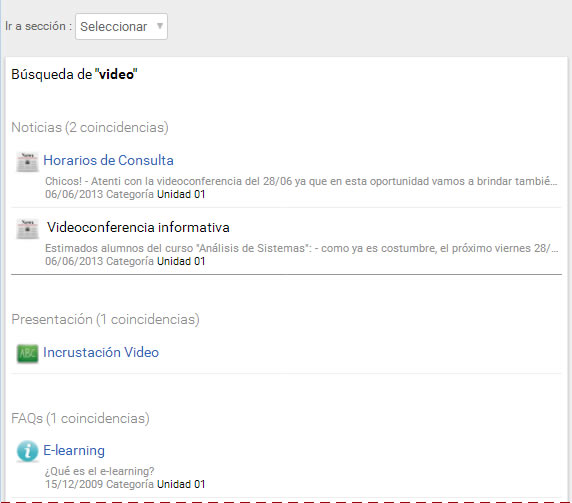Viewport: 572px width, 503px height.
Task: Open the Seleccionar section dropdown
Action: [121, 26]
